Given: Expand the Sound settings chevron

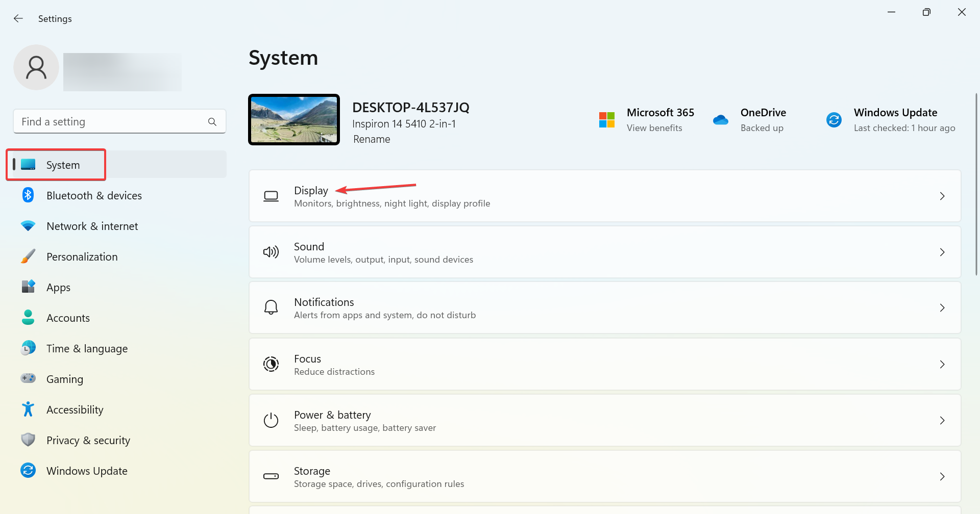Looking at the screenshot, I should pyautogui.click(x=942, y=252).
